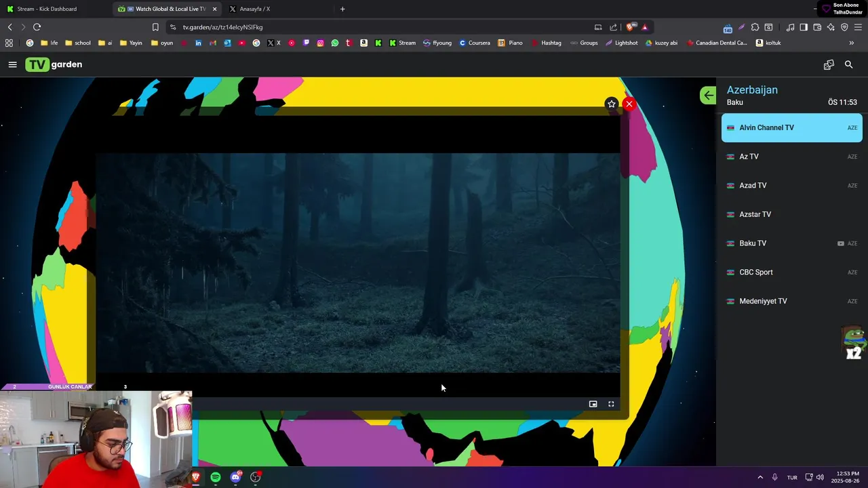Select Alvin Channel TV

pos(792,127)
